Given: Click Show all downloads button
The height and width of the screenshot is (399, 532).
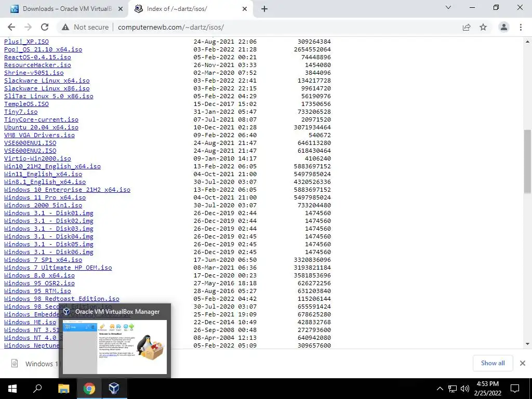Looking at the screenshot, I should pyautogui.click(x=493, y=363).
